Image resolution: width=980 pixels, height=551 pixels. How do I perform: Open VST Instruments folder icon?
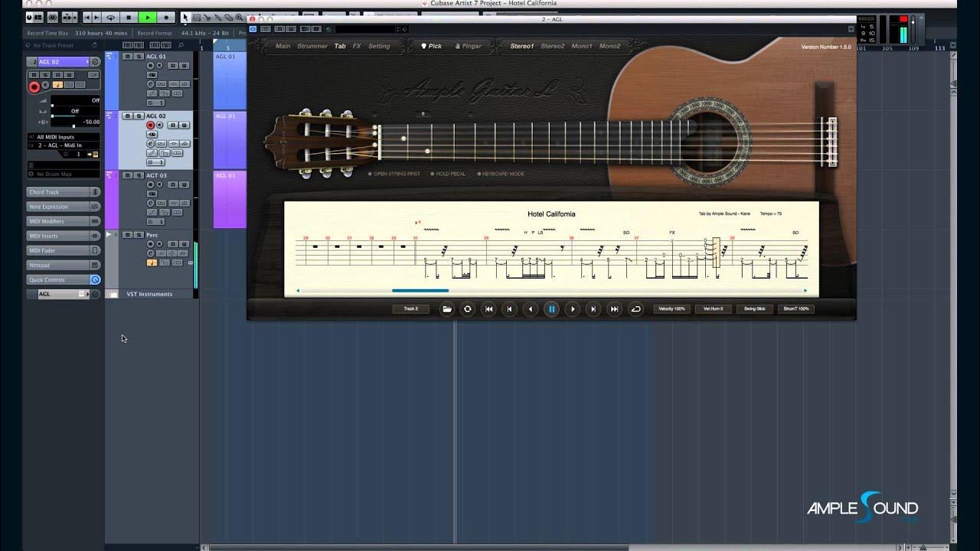coord(113,294)
